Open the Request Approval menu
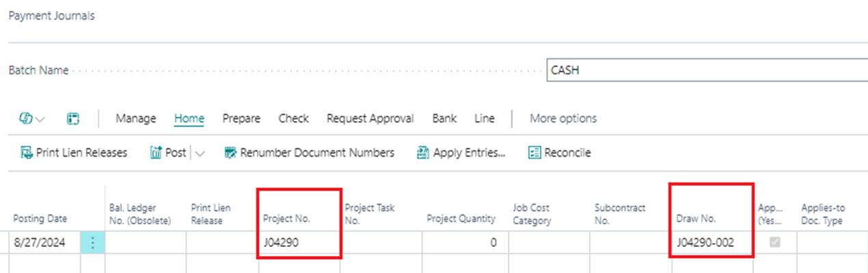The width and height of the screenshot is (868, 273). coord(370,118)
